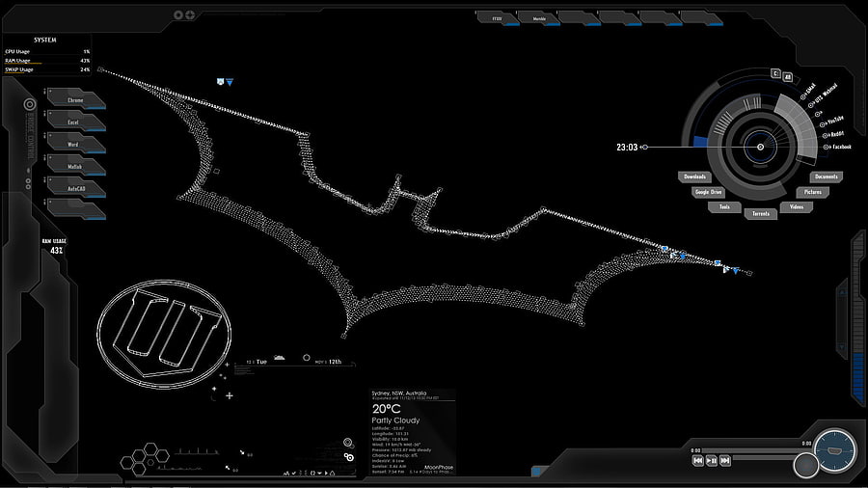Click the Facebook link's circle bullet icon
The height and width of the screenshot is (488, 868).
coord(826,148)
